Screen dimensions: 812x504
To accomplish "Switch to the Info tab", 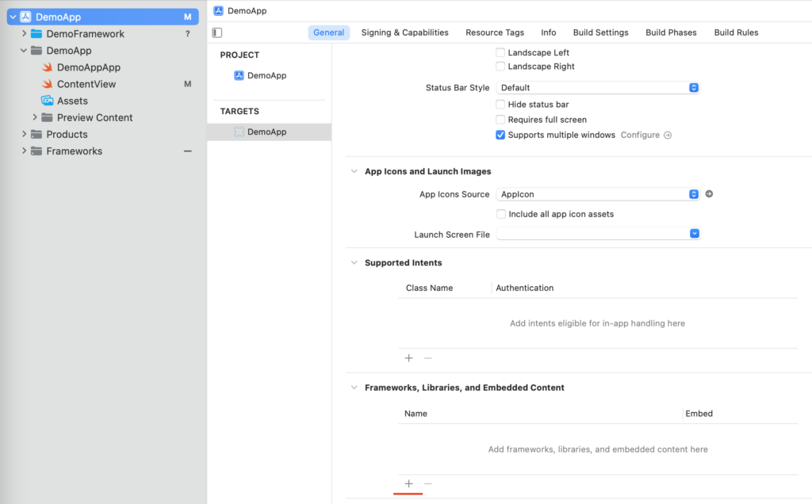I will pos(549,32).
